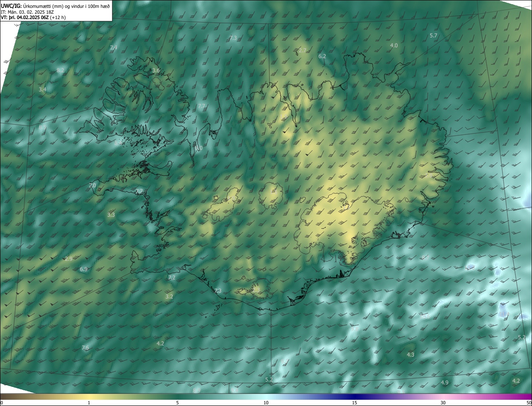This screenshot has height=406, width=532.
Task: Click the 6.9 value label
Action: (x=84, y=269)
